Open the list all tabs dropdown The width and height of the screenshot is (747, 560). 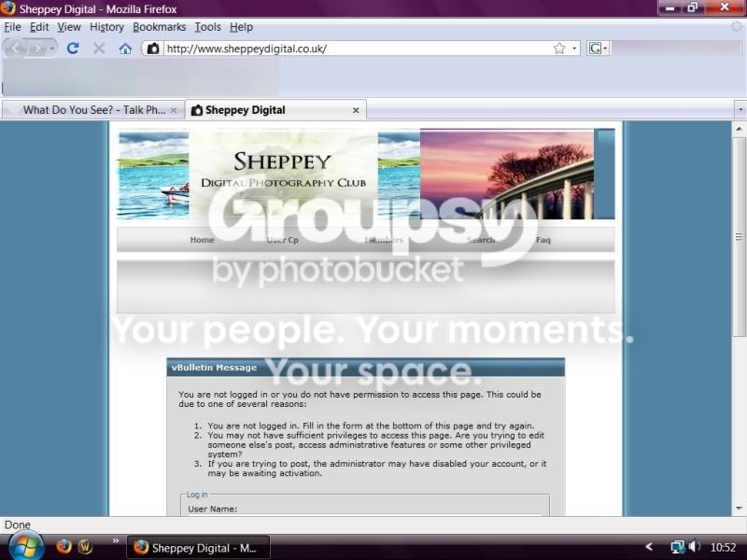(740, 110)
